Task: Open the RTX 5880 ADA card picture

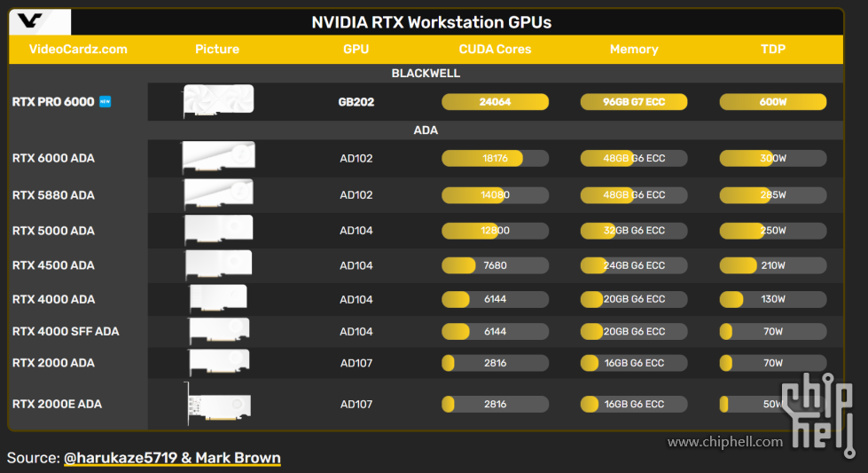Action: (218, 194)
